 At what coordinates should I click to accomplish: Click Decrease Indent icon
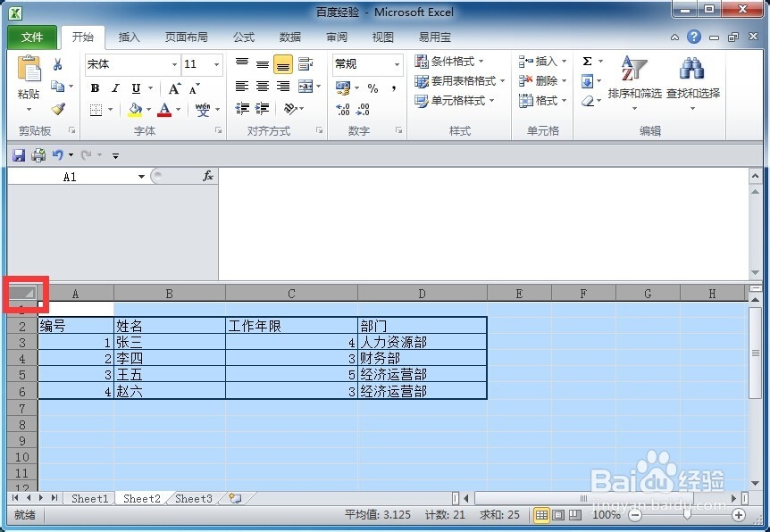tap(241, 109)
